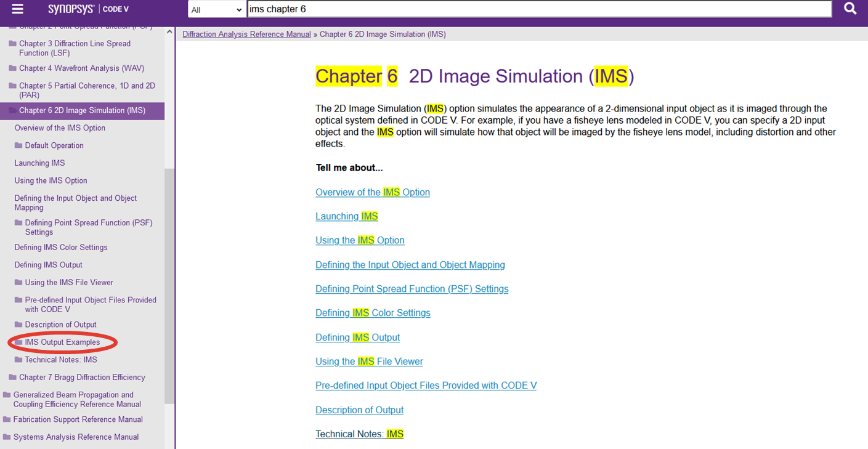
Task: Collapse open folder icon of Chapter 6 2D Image Simulation
Action: point(13,111)
